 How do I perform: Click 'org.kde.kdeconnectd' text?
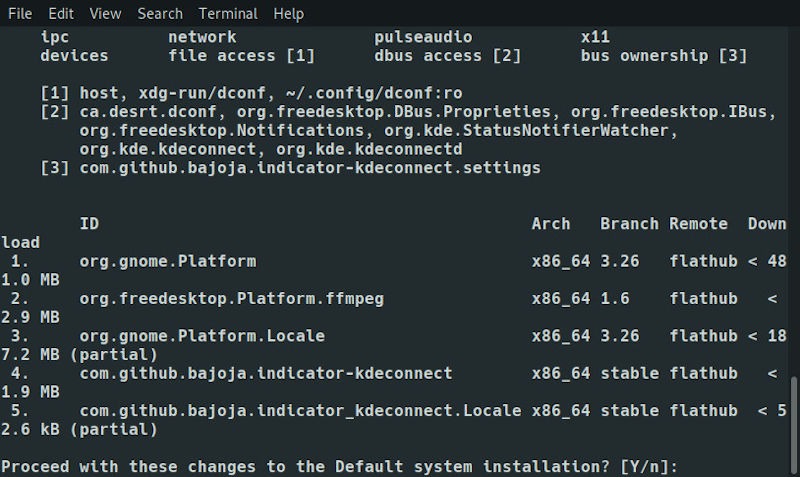[x=369, y=149]
